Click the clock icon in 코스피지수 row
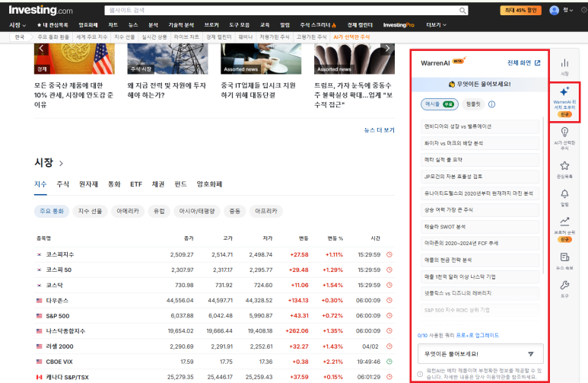 click(389, 254)
